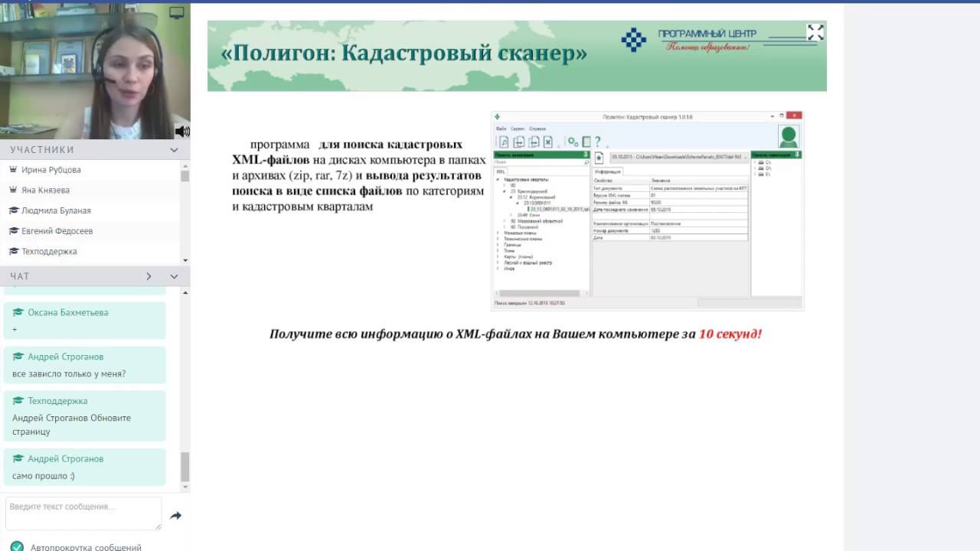
Task: Select participant Евгений Федосеев
Action: click(x=57, y=231)
